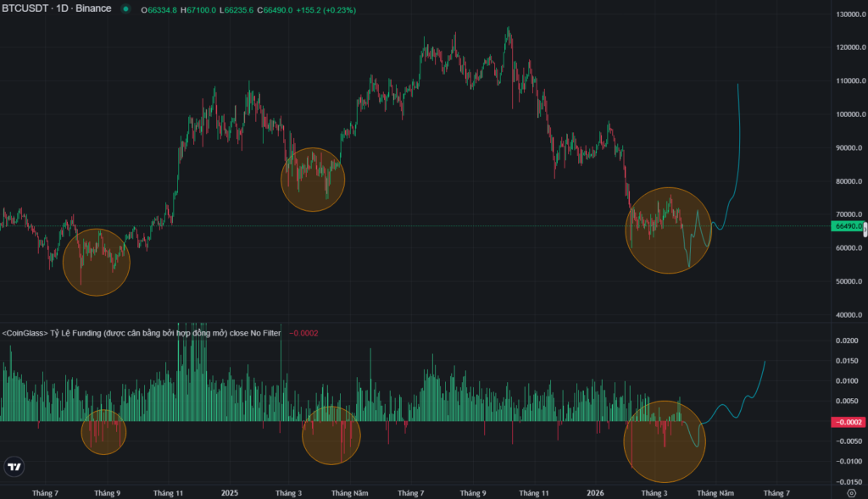Click the +155.2 (+0.23%) change value
868x499 pixels.
(325, 10)
